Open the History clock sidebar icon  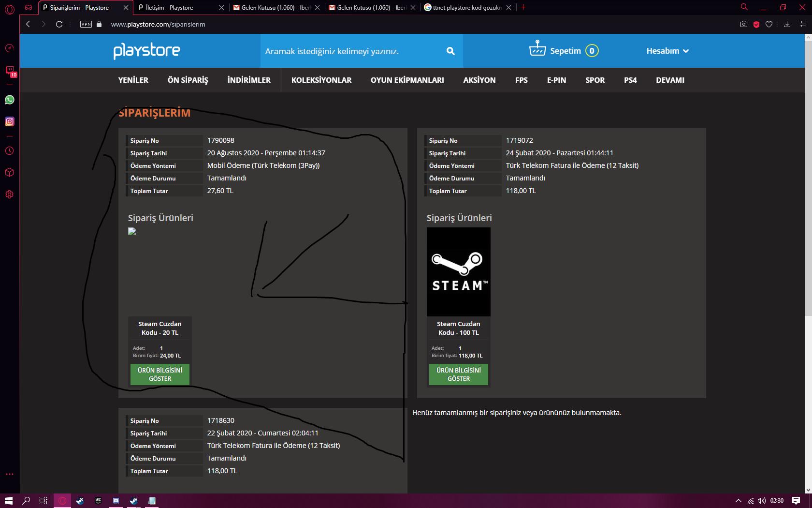(10, 151)
